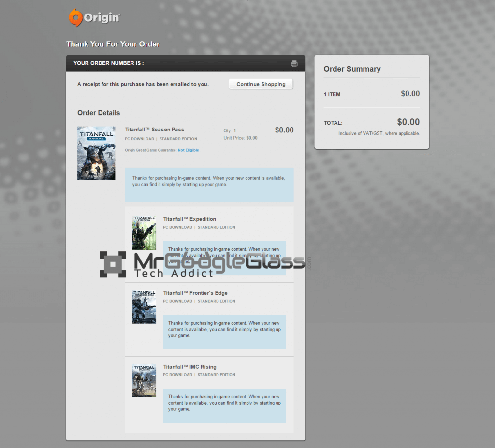Screen dimensions: 495x448
Task: Click the Origin logo
Action: click(94, 17)
